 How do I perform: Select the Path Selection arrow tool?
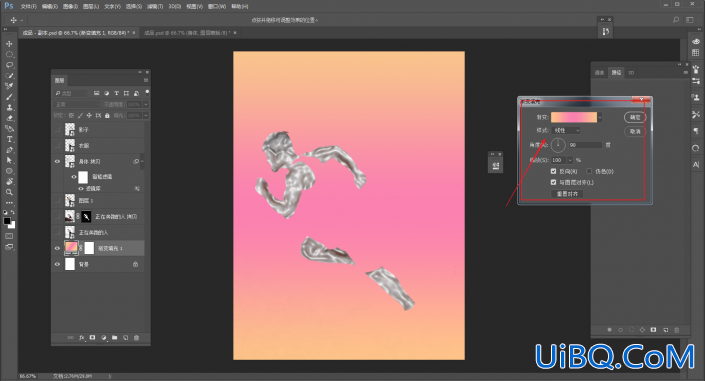9,160
